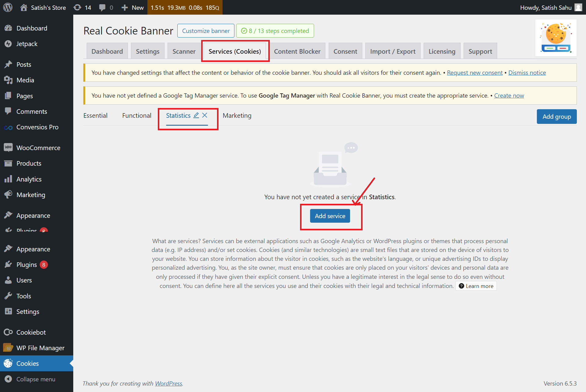Delete Statistics group via X icon
Screen dimensions: 586x392
tap(205, 115)
